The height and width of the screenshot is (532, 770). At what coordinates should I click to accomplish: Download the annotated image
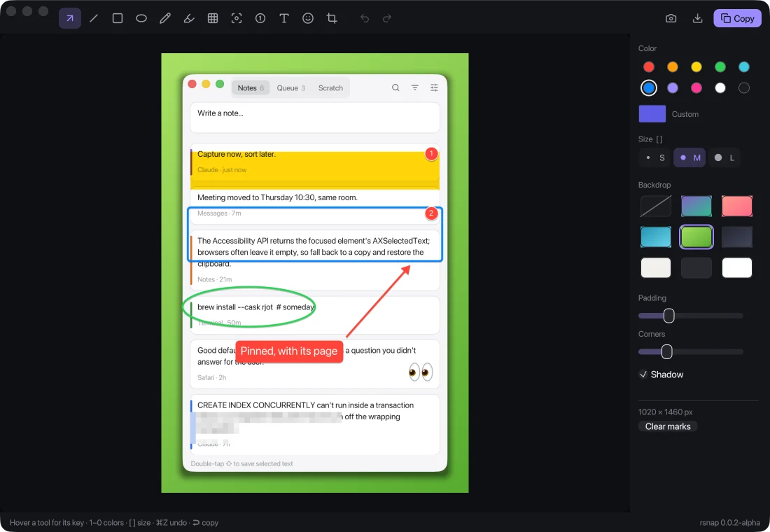click(x=697, y=19)
